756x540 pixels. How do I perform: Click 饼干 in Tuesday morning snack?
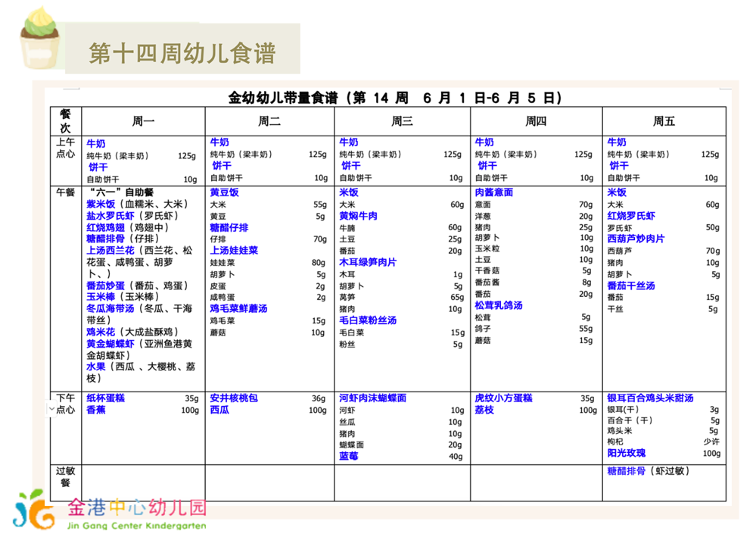tap(222, 166)
